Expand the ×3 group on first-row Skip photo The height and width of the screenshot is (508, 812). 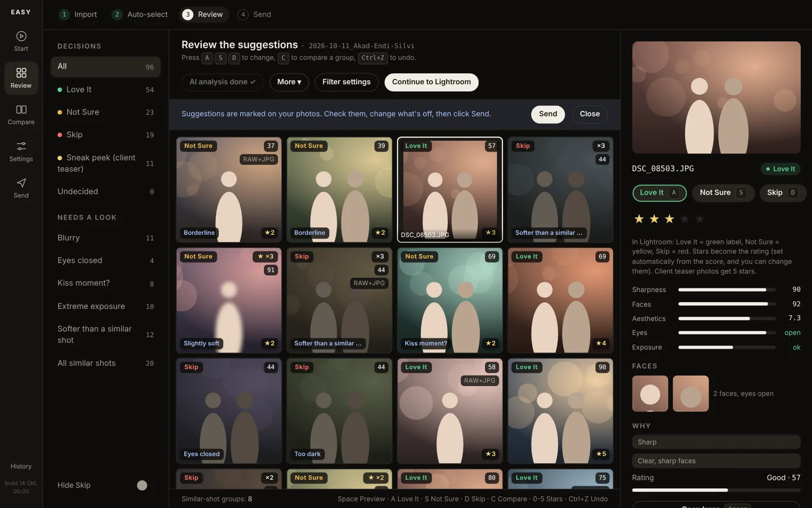click(x=601, y=146)
